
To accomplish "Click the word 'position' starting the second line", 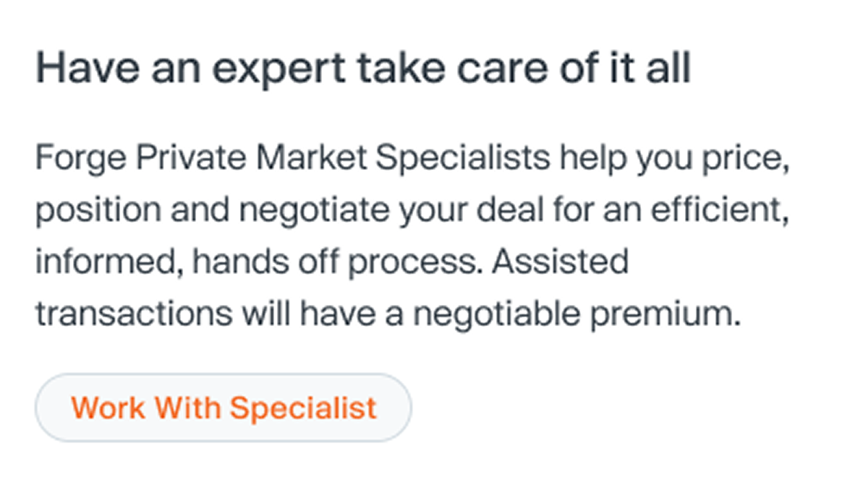I will (98, 211).
